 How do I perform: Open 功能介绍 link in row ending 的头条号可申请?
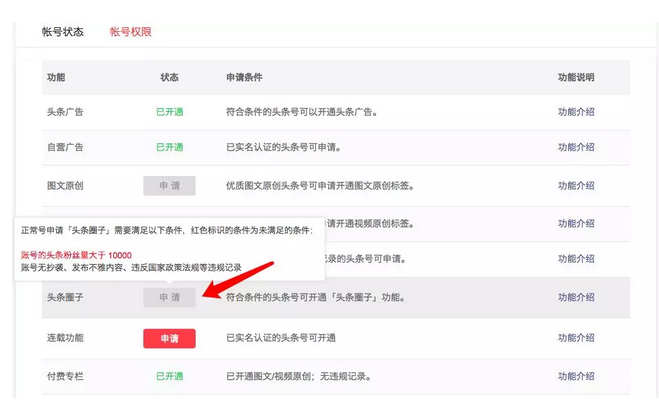tap(576, 259)
